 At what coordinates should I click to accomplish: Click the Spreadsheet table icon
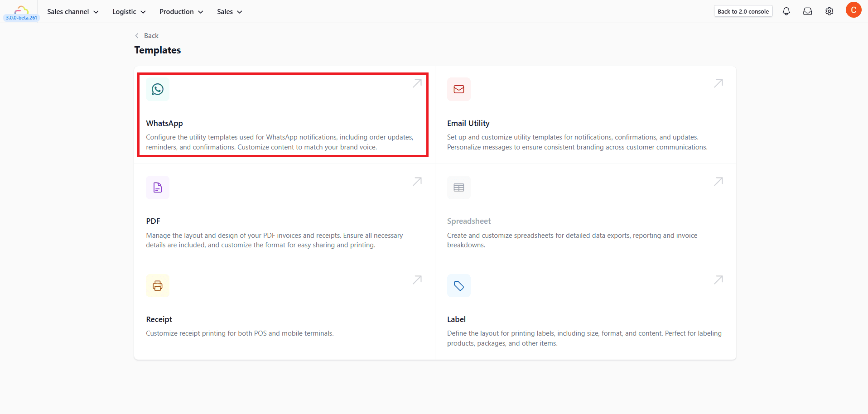(x=458, y=188)
